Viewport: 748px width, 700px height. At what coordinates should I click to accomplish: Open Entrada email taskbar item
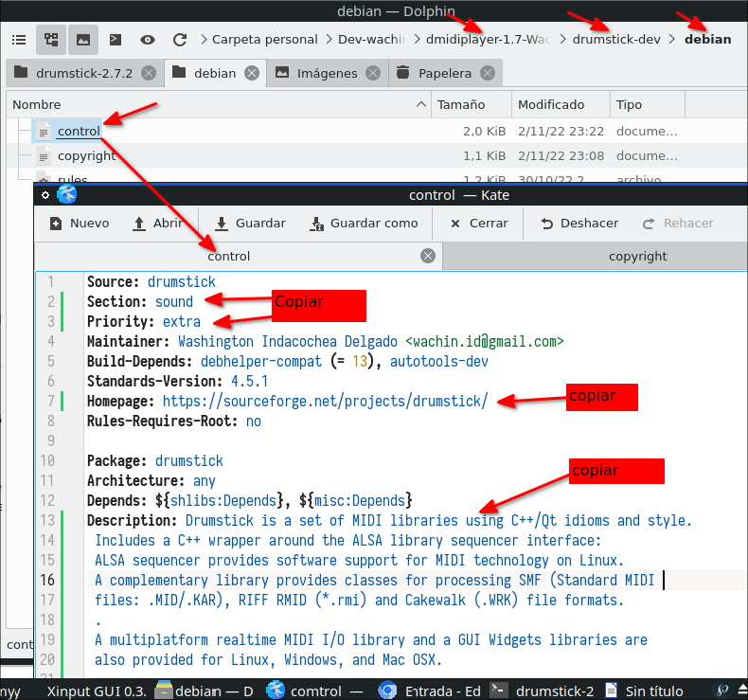pos(430,691)
